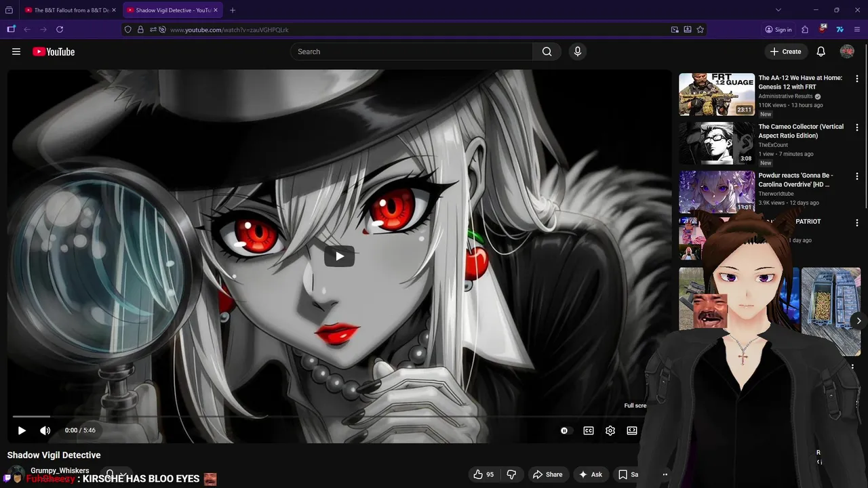Open the Administrative Results channel
Screen dimensions: 868x488
click(x=785, y=96)
